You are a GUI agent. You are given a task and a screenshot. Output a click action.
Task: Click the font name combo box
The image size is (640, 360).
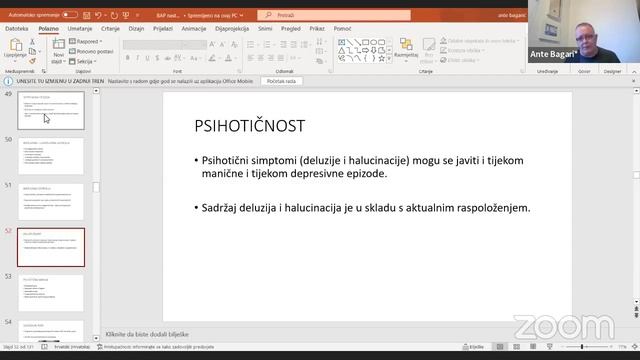(x=154, y=44)
